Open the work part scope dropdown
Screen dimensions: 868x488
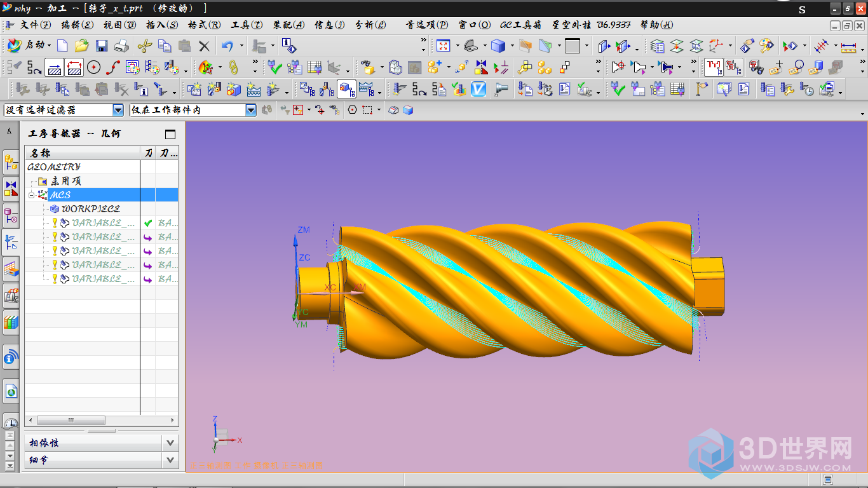pos(251,110)
